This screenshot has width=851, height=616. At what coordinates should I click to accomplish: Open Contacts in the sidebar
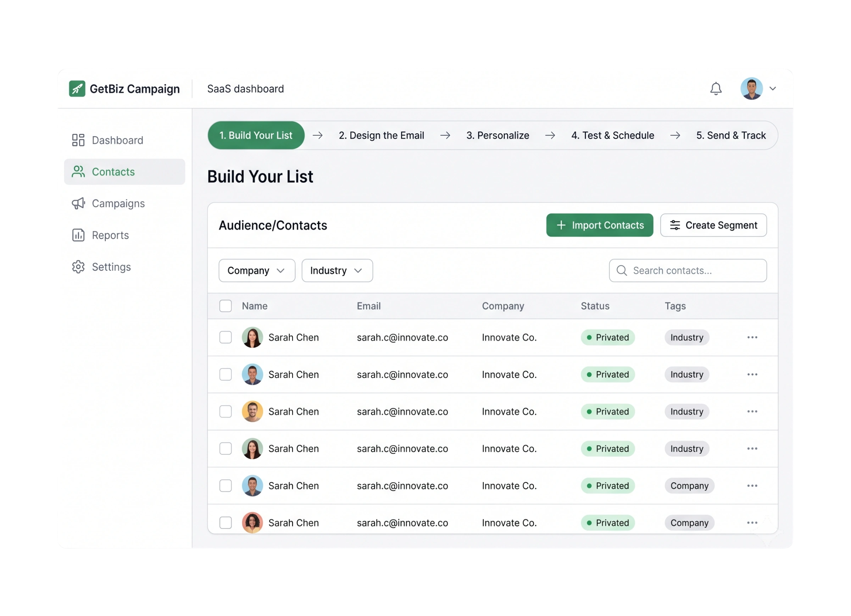[124, 172]
